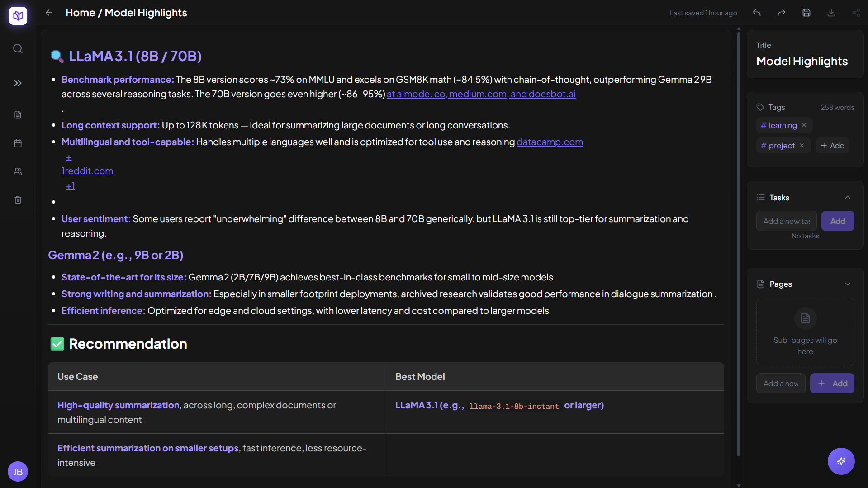Remove the project tag
Image resolution: width=868 pixels, height=488 pixels.
(x=802, y=146)
